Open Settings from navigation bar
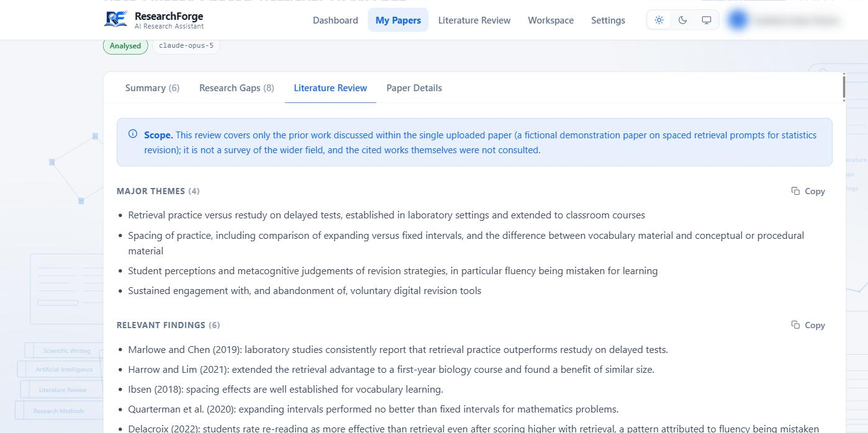The height and width of the screenshot is (433, 868). [x=608, y=20]
